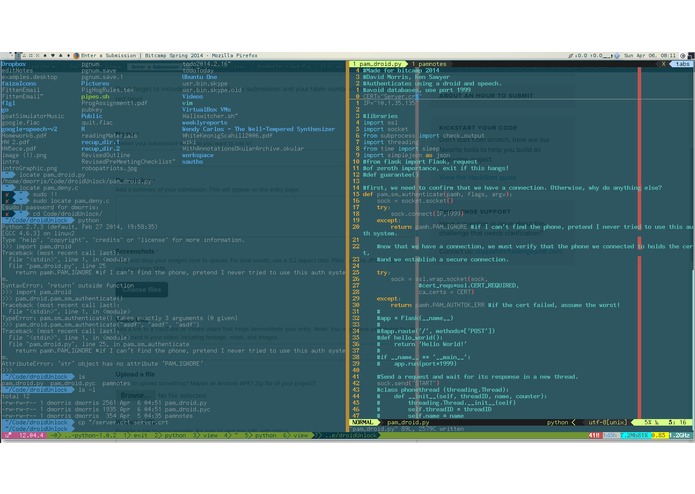Click 'pipes.sh' in the terminal listing
695x494 pixels.
point(95,97)
